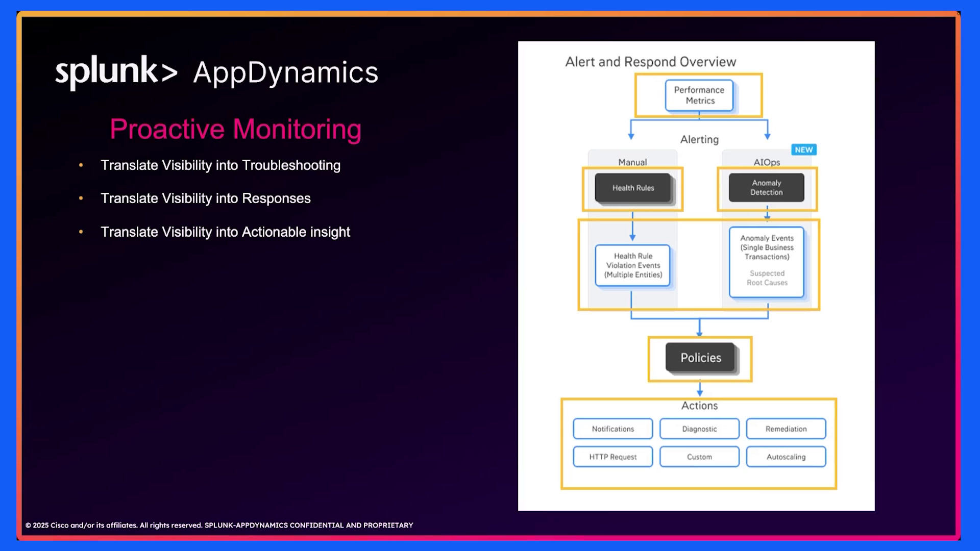Click the Health Rule Violation Events box
This screenshot has width=980, height=551.
633,265
